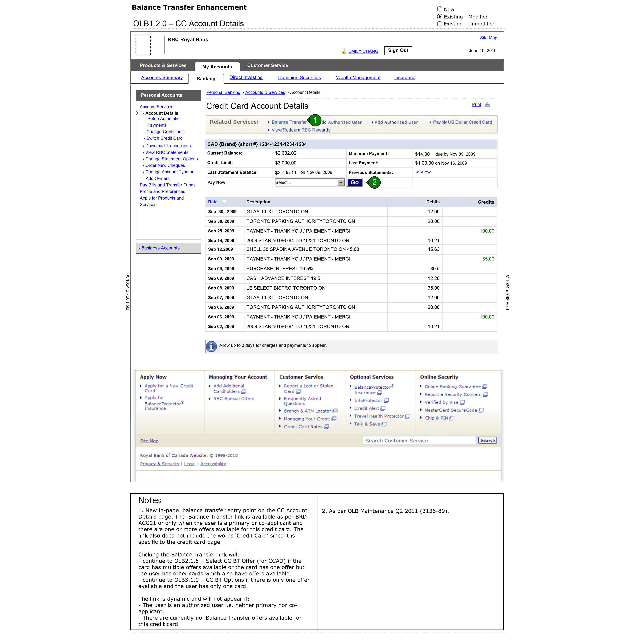Click into the Search Customer Service field

coord(419,441)
